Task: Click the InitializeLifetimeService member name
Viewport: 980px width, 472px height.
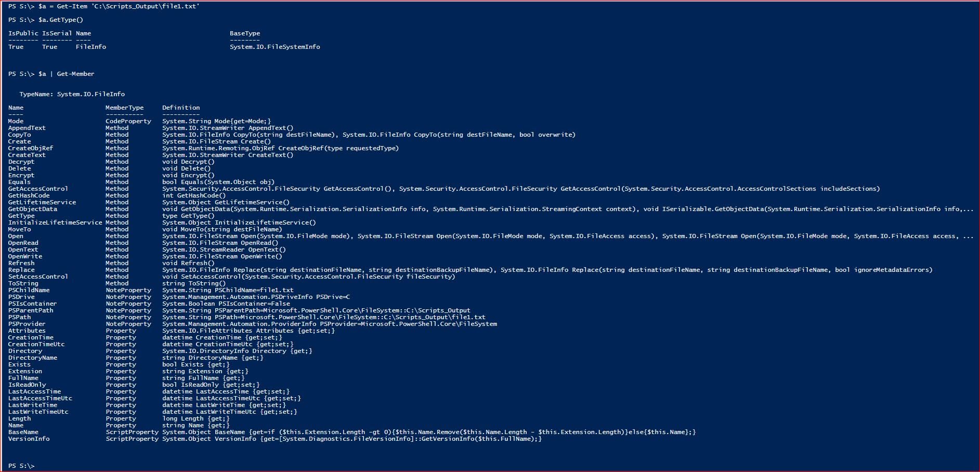Action: pos(55,222)
